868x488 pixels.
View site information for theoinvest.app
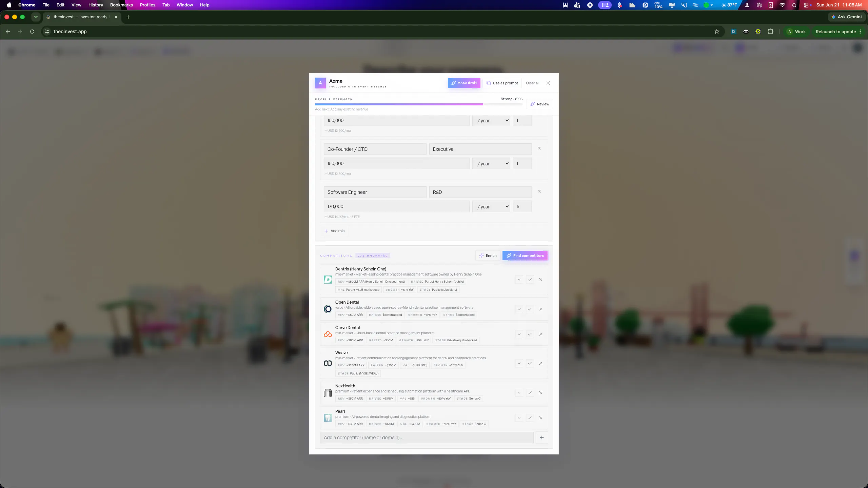[x=47, y=32]
